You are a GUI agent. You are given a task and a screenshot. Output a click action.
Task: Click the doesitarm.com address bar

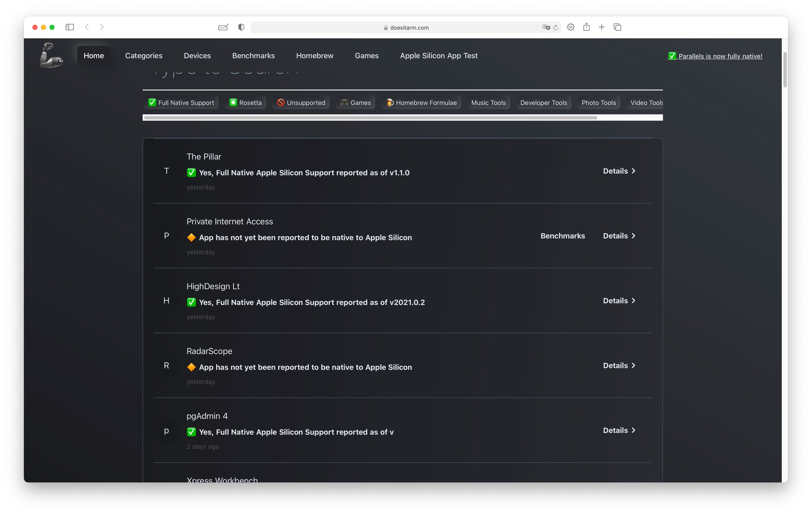(406, 27)
